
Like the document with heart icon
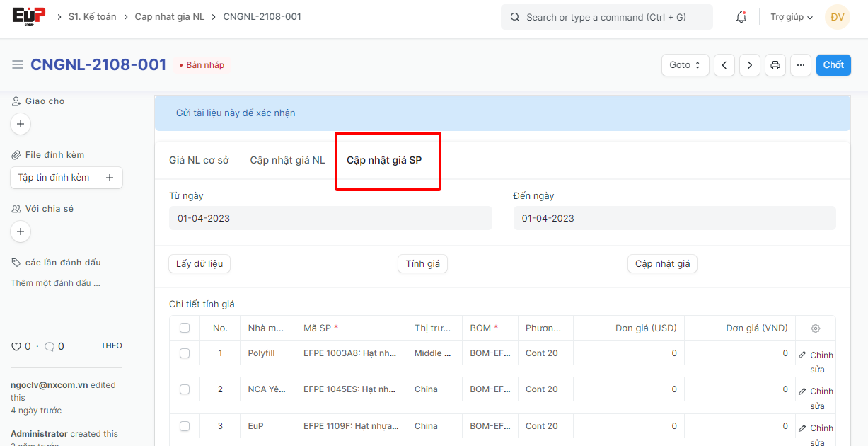point(16,346)
